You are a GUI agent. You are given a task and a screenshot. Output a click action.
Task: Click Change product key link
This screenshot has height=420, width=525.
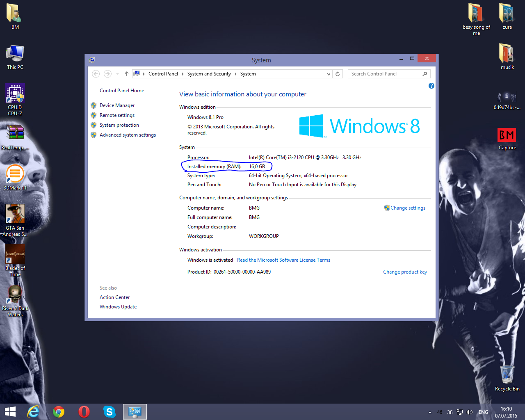coord(405,272)
